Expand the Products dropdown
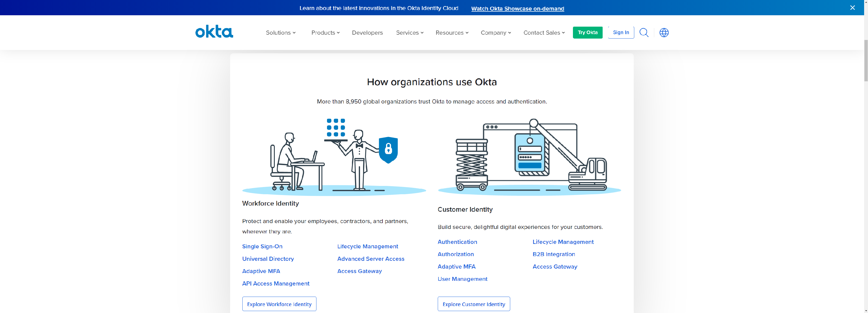This screenshot has width=868, height=313. click(x=325, y=33)
